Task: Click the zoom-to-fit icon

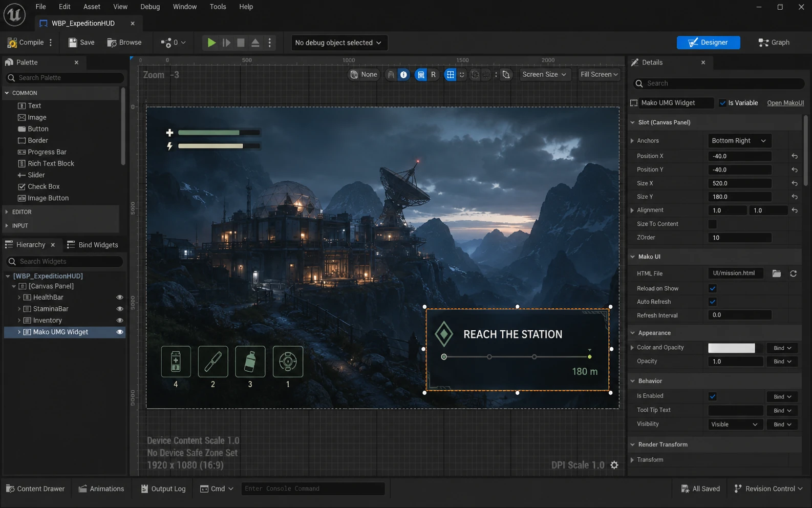Action: [506, 75]
